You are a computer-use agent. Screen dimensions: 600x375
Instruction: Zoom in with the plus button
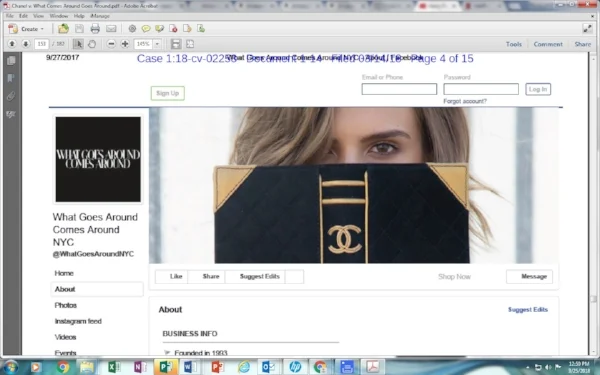125,44
